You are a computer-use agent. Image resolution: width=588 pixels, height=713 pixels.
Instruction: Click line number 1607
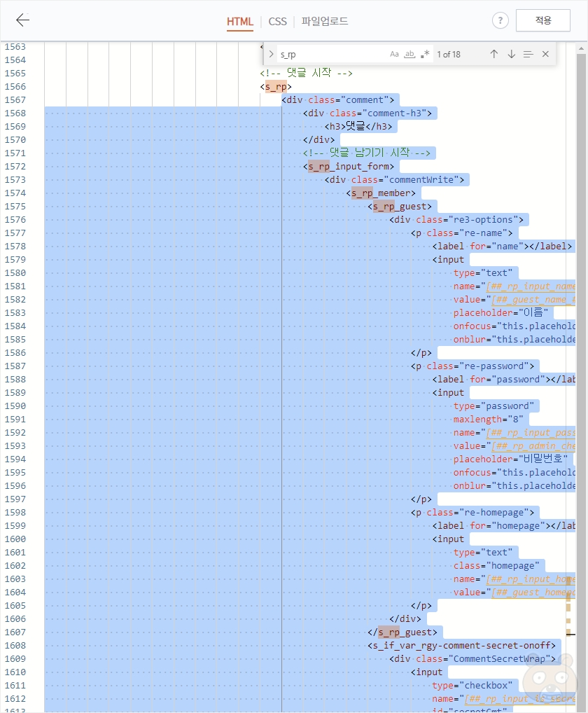pyautogui.click(x=15, y=632)
